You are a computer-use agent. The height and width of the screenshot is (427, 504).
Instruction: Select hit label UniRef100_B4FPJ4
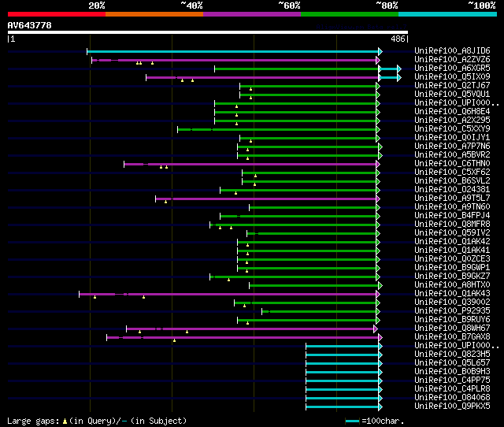(452, 216)
